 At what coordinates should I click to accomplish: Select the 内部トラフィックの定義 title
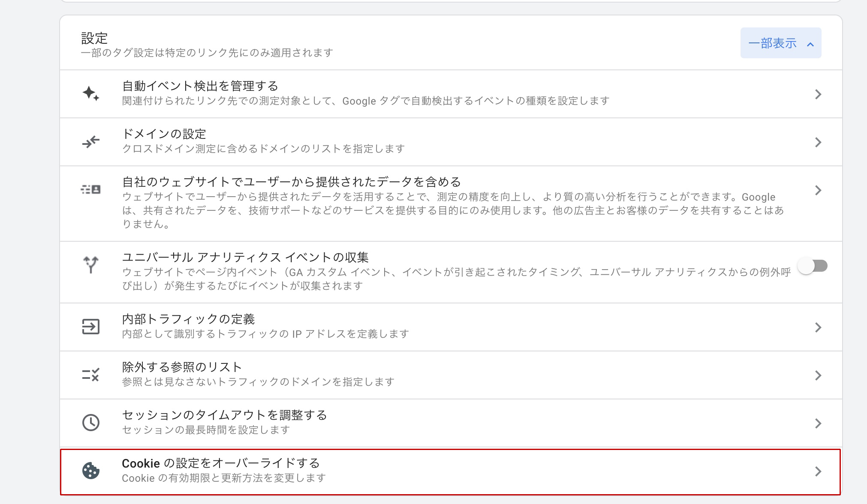(x=188, y=319)
